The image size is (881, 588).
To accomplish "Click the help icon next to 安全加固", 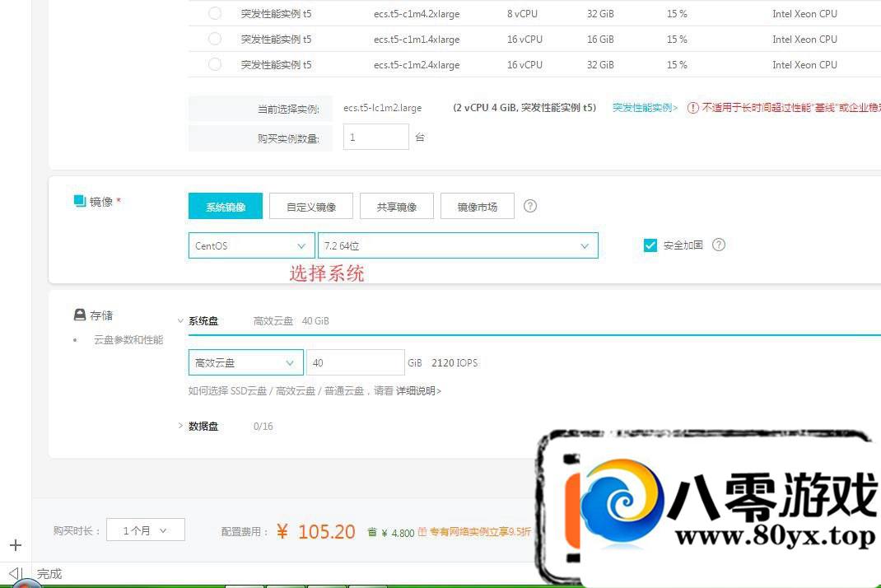I will [x=719, y=245].
